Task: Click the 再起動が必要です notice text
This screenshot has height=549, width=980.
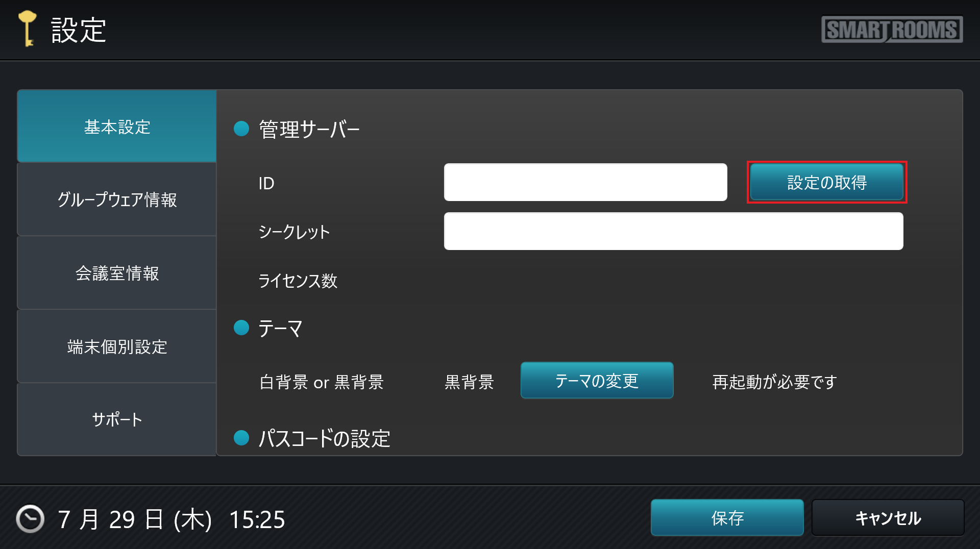Action: [774, 382]
